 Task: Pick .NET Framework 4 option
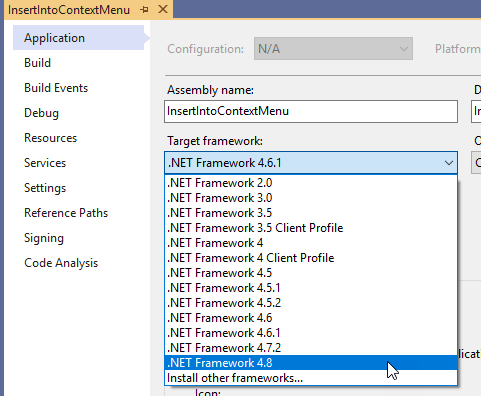311,243
